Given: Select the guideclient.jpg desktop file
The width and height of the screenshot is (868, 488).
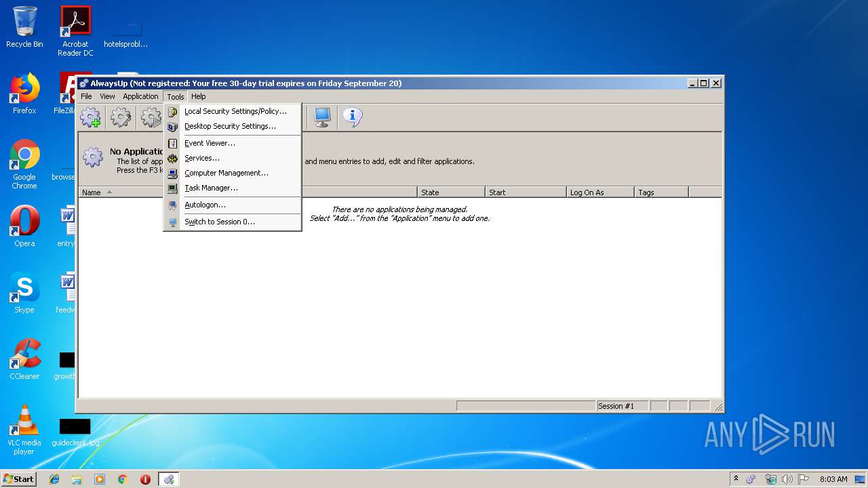Looking at the screenshot, I should click(75, 432).
